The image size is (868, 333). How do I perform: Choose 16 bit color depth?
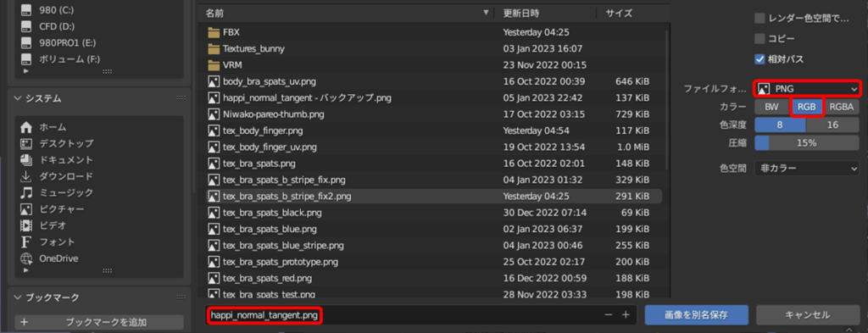[x=832, y=125]
